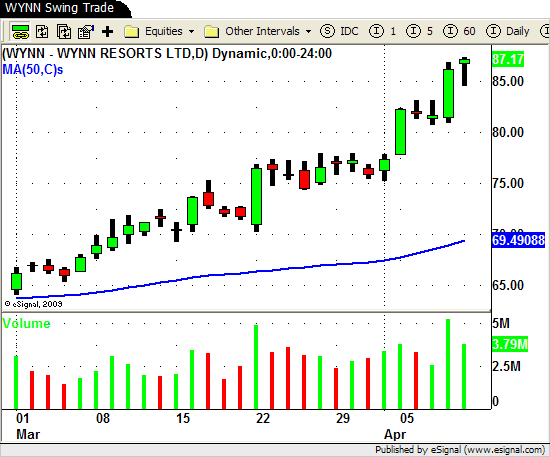Click the Volume study label
Image resolution: width=550 pixels, height=457 pixels.
pos(26,323)
